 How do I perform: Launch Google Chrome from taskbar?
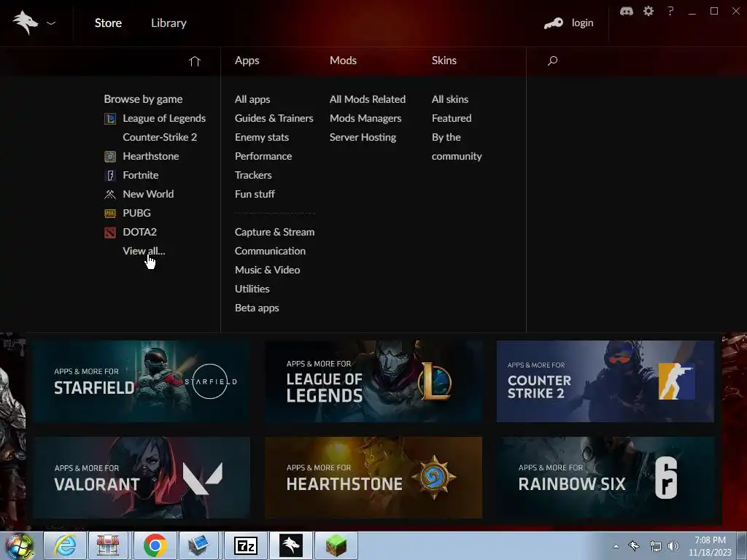[x=155, y=545]
